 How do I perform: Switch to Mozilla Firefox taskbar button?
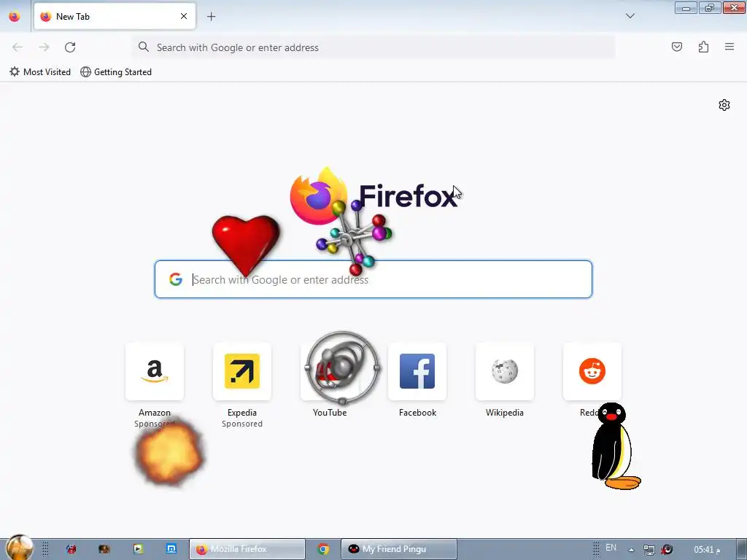(x=247, y=549)
